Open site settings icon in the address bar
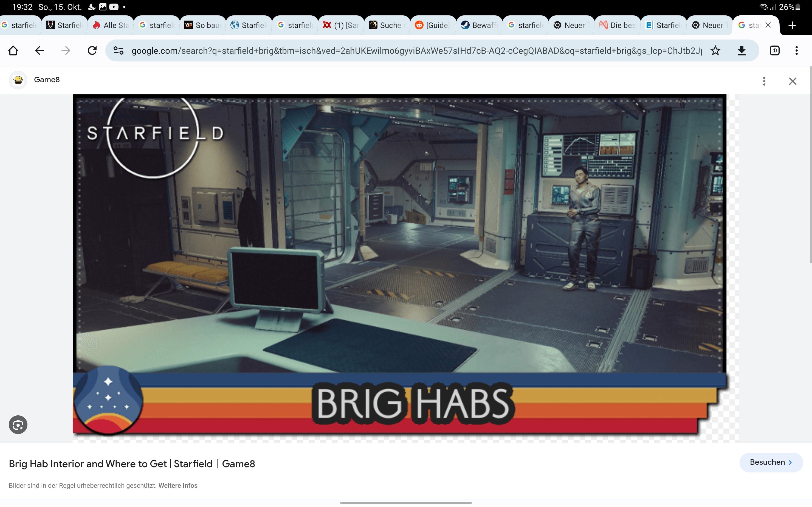The height and width of the screenshot is (507, 812). click(118, 51)
